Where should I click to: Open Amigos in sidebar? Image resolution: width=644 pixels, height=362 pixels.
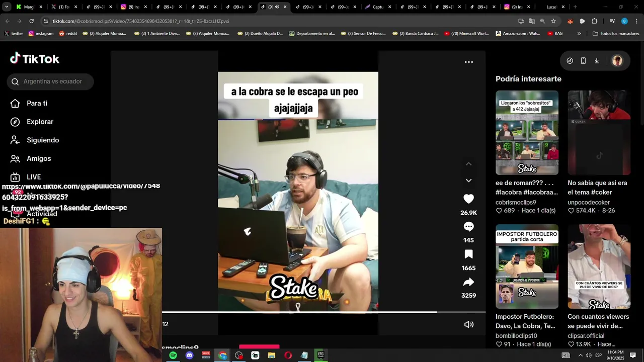(x=39, y=158)
